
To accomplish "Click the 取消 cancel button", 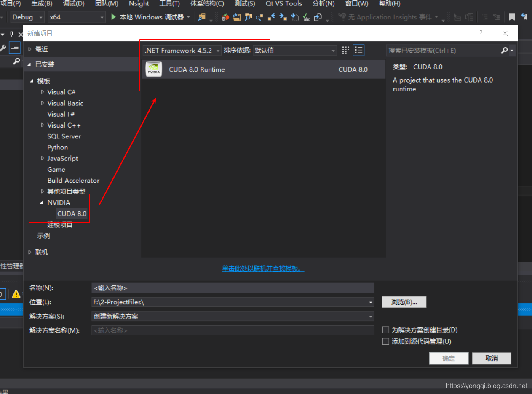I will click(492, 358).
